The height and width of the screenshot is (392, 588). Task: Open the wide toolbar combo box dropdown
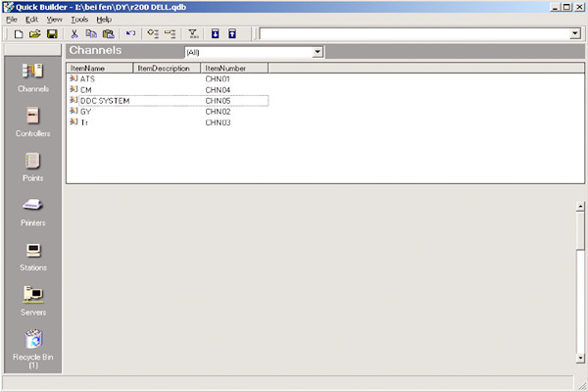[574, 33]
